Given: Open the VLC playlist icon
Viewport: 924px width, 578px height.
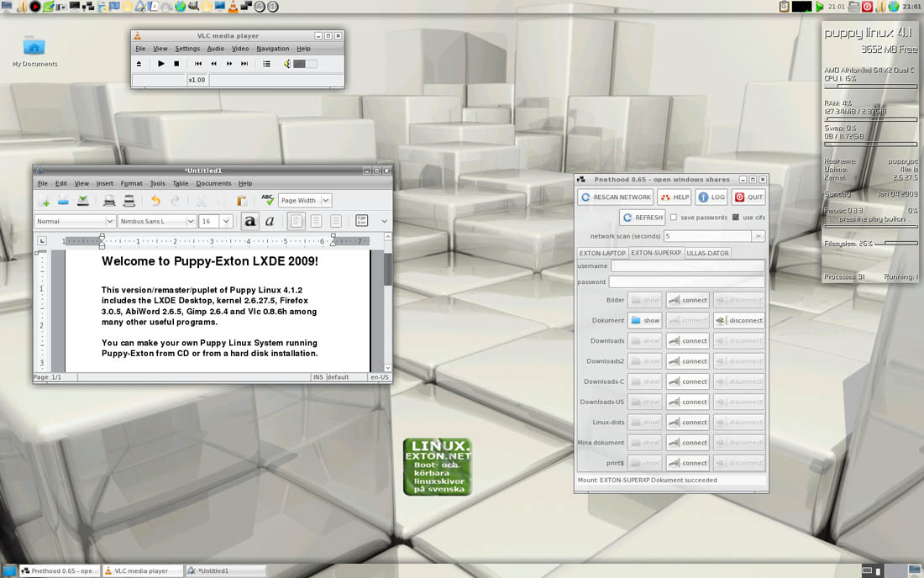Looking at the screenshot, I should coord(267,64).
